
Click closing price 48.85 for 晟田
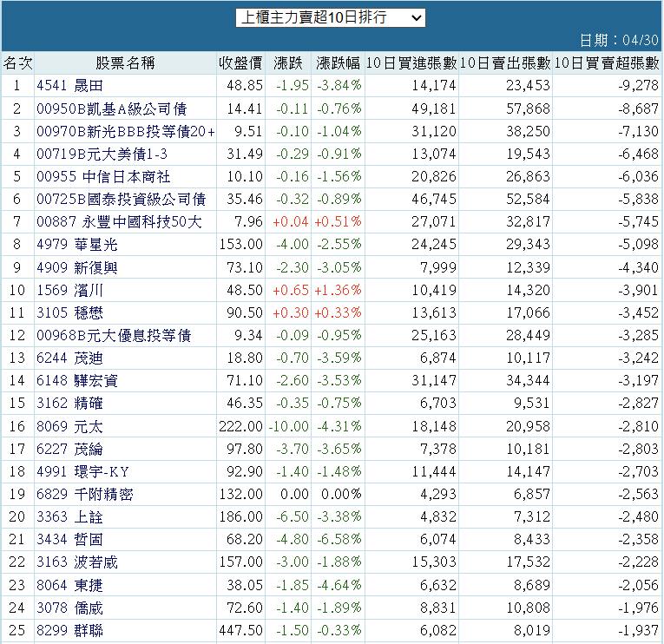point(245,86)
